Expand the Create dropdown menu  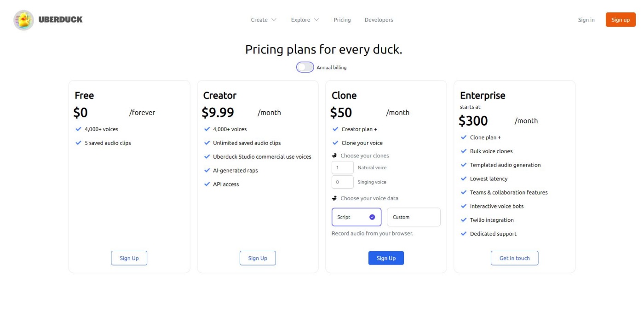coord(264,20)
